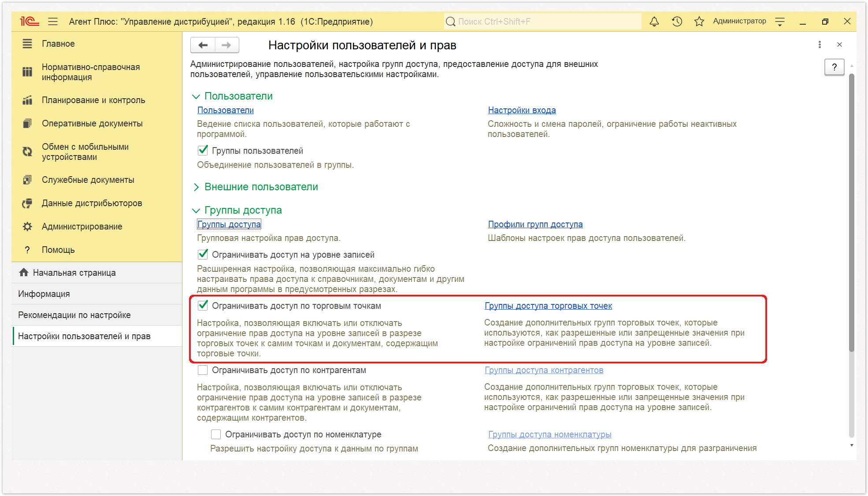Open the hamburger main menu in title bar
This screenshot has width=868, height=496.
(53, 21)
